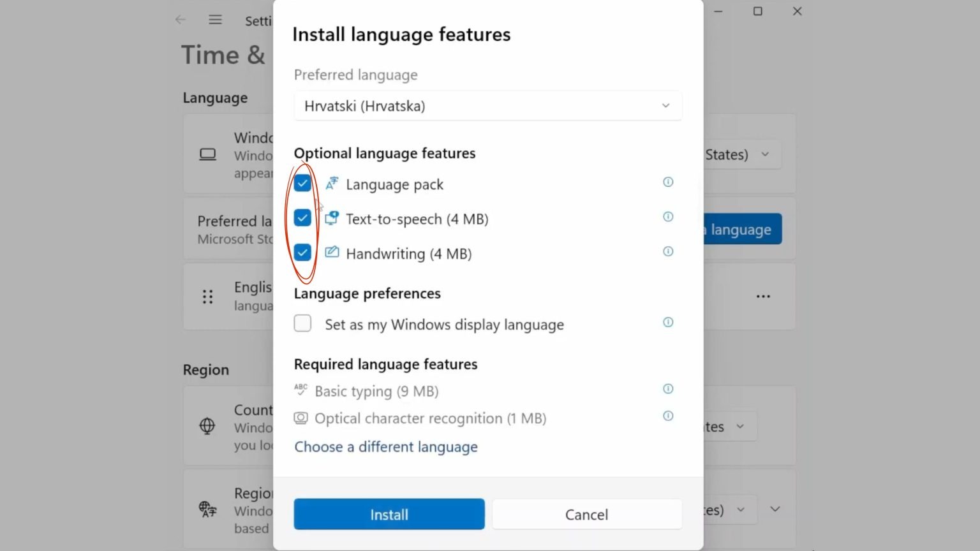This screenshot has height=551, width=980.
Task: Click the back arrow in Settings
Action: click(x=181, y=20)
